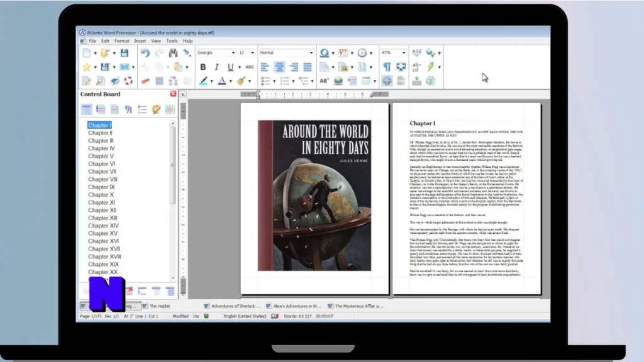Screen dimensions: 644x362
Task: Open the Format menu
Action: point(121,41)
